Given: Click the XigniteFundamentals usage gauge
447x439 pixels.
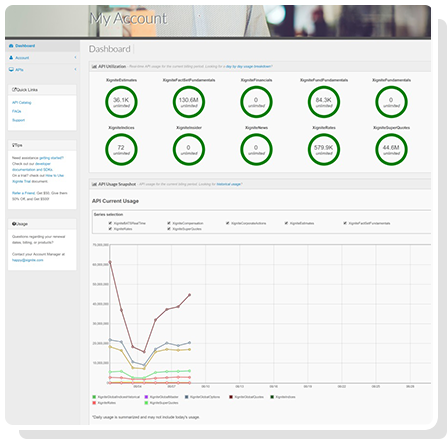Looking at the screenshot, I should coord(391,102).
